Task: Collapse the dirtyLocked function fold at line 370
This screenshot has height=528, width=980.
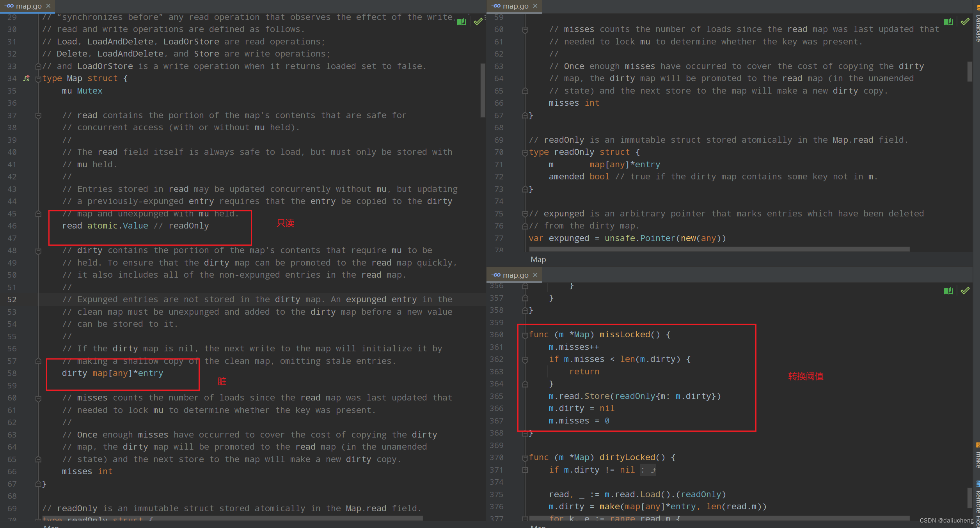Action: [x=525, y=458]
